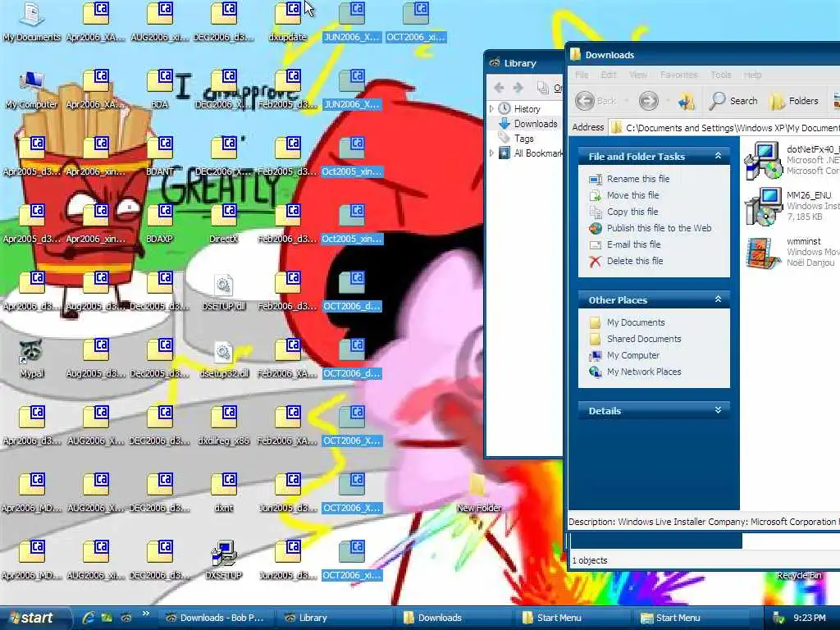Click Publish this file to the Web
The width and height of the screenshot is (840, 630).
coord(659,228)
